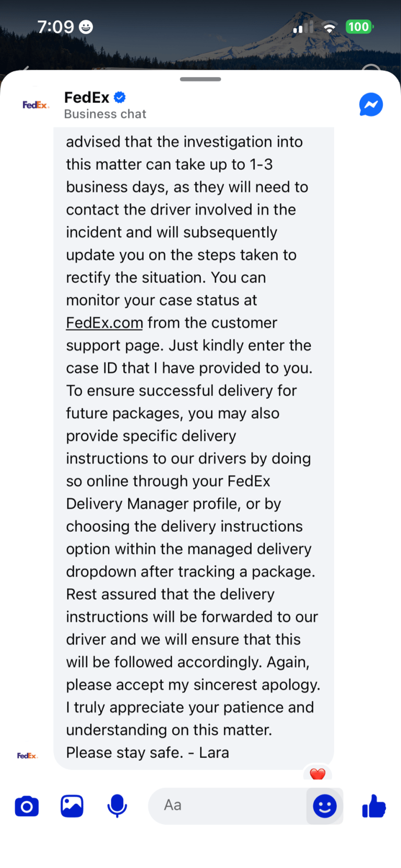Tap the heart reaction on Lara's message
The height and width of the screenshot is (868, 401).
(317, 773)
